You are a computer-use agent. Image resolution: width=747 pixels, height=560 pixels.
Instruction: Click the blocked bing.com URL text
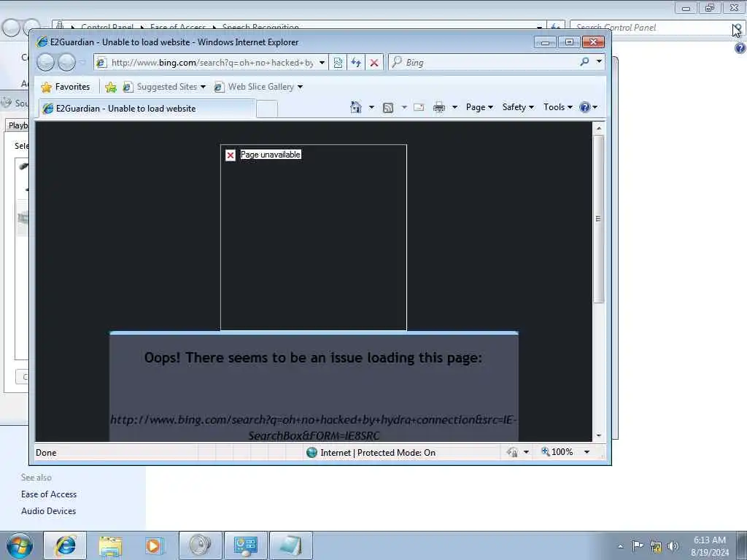314,427
